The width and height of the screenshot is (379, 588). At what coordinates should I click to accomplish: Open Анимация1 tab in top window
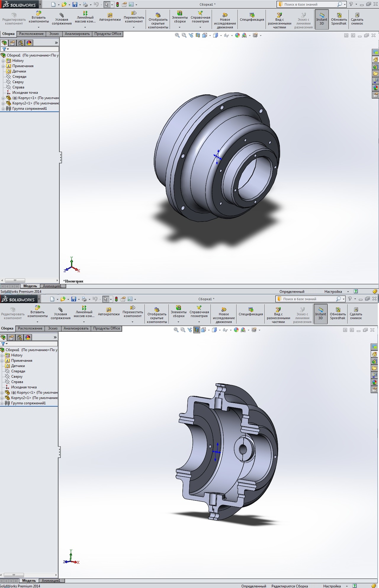pos(52,286)
